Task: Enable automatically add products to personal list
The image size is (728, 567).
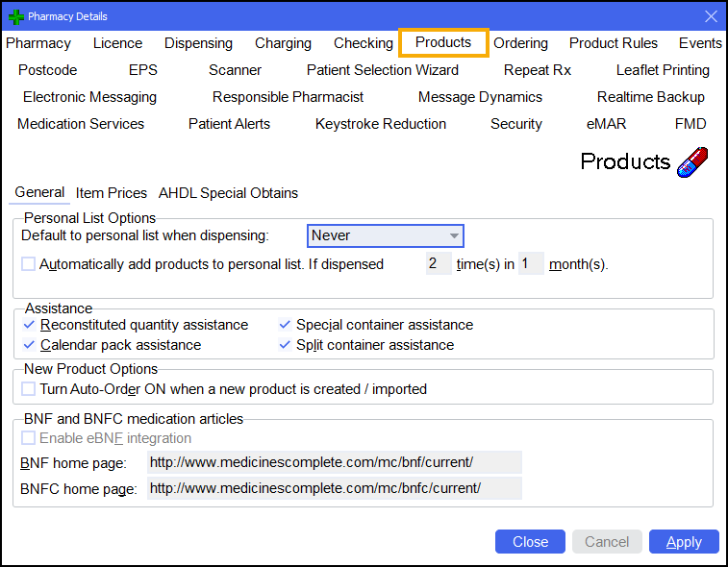Action: tap(29, 264)
